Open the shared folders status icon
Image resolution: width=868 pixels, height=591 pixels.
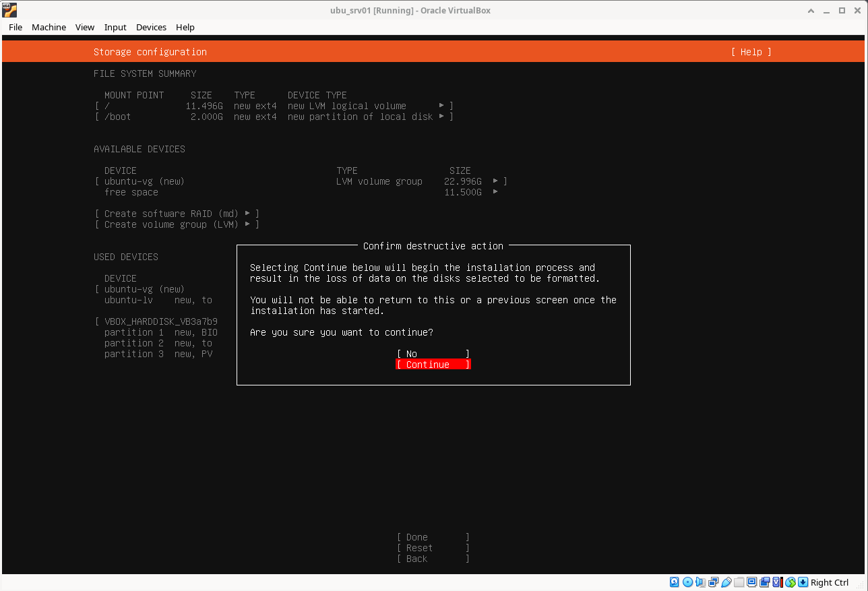coord(739,582)
